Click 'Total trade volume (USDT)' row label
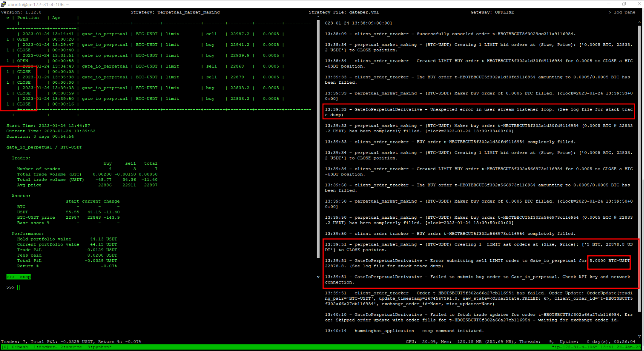The height and width of the screenshot is (351, 644). pos(50,179)
